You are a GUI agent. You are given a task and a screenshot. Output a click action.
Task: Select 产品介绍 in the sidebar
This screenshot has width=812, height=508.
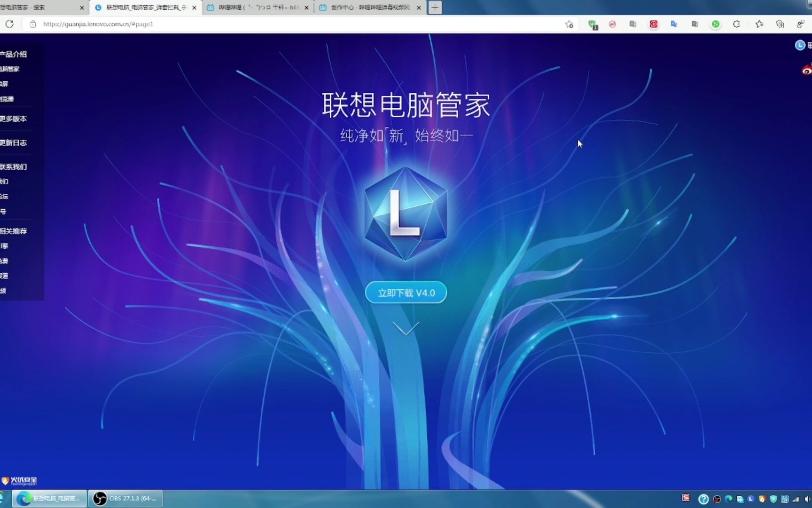click(x=13, y=54)
